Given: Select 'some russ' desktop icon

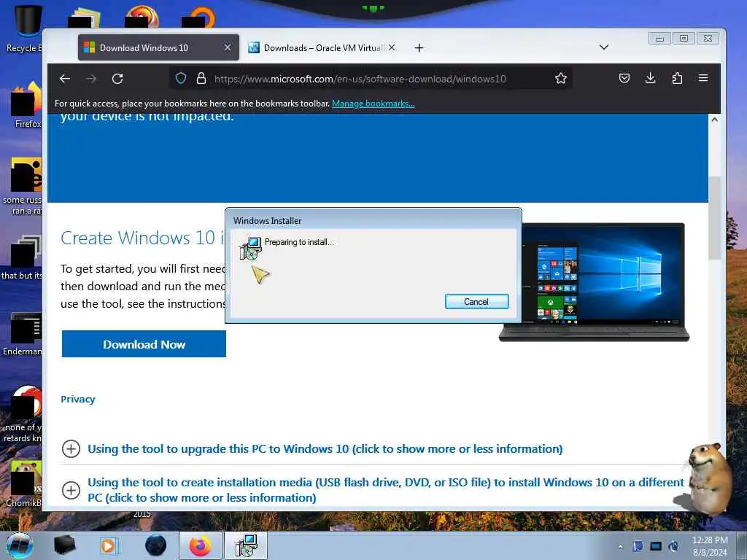Looking at the screenshot, I should click(x=23, y=187).
